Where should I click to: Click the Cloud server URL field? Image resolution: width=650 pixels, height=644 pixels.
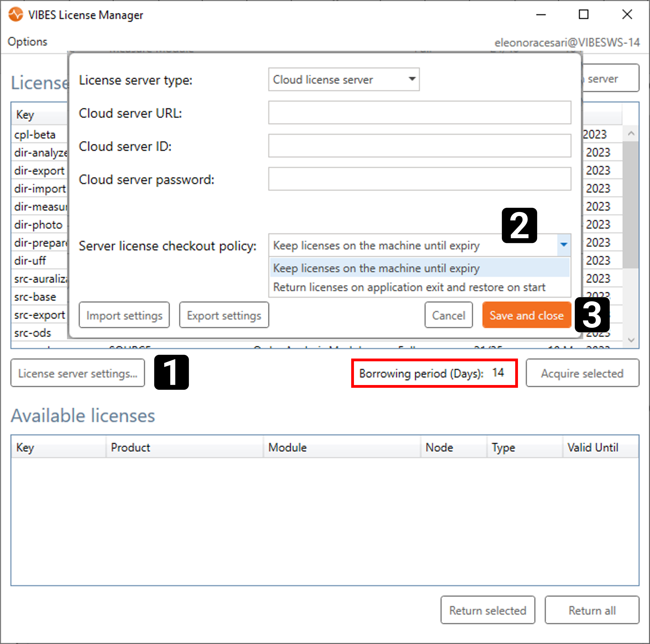pyautogui.click(x=420, y=113)
